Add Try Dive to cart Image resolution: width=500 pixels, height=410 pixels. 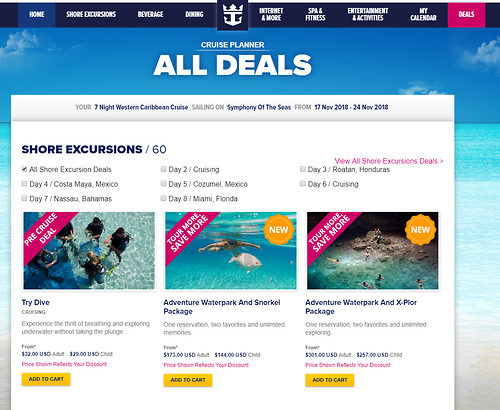click(x=46, y=379)
